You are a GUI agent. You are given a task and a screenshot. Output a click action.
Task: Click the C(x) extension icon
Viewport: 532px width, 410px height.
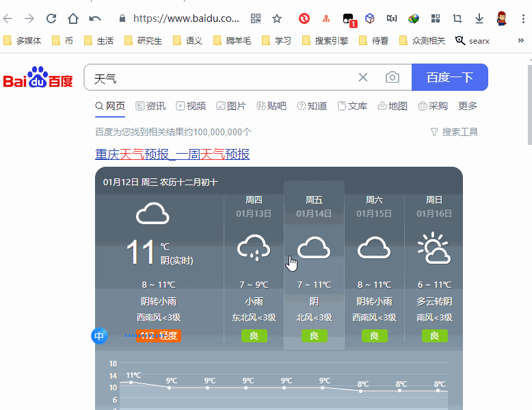[x=392, y=18]
